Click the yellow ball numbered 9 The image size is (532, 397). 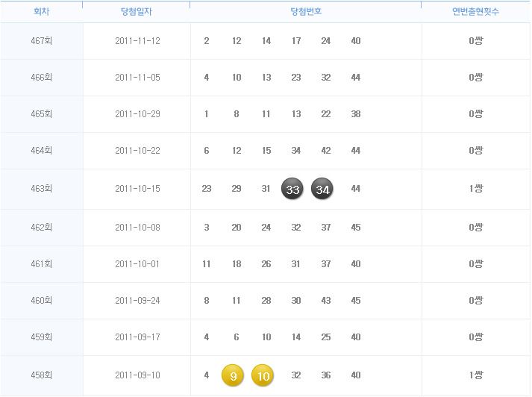click(233, 375)
